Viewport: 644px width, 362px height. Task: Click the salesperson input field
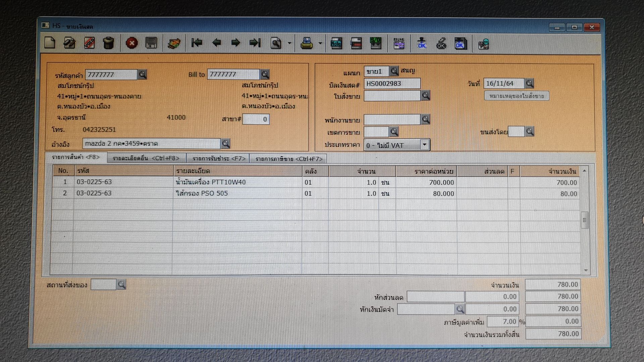392,119
